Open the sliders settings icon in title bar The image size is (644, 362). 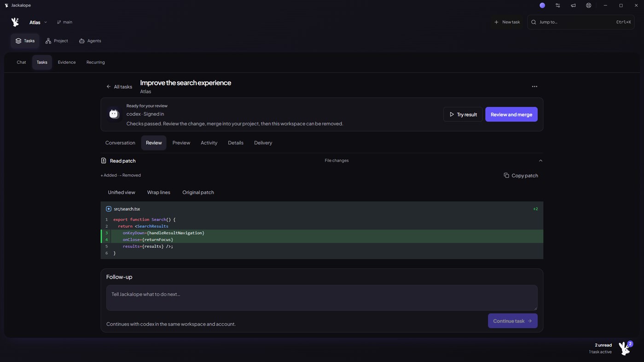point(558,6)
